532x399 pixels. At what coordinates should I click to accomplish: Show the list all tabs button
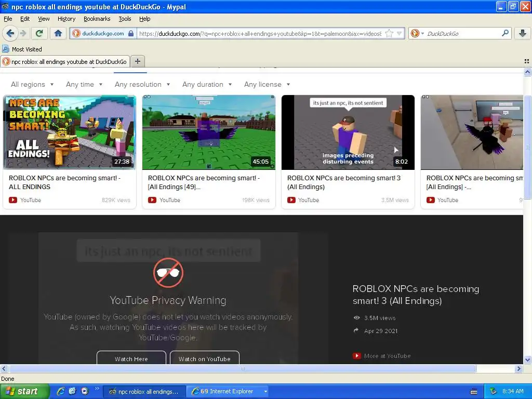coord(527,61)
